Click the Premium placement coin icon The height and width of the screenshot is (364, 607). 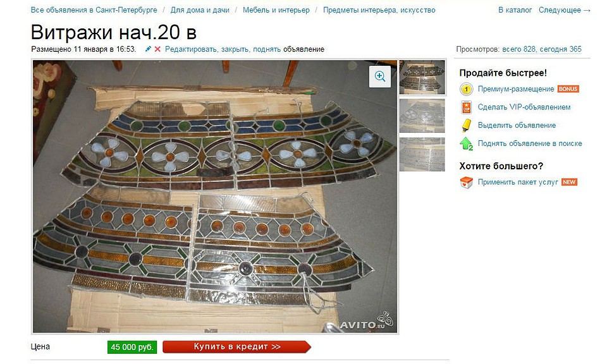(x=466, y=89)
